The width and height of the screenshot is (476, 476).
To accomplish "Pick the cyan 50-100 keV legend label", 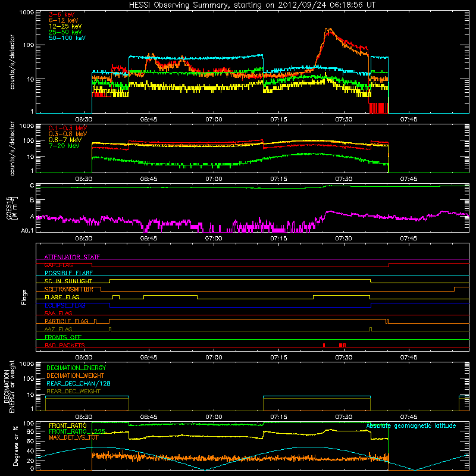I will tap(67, 38).
